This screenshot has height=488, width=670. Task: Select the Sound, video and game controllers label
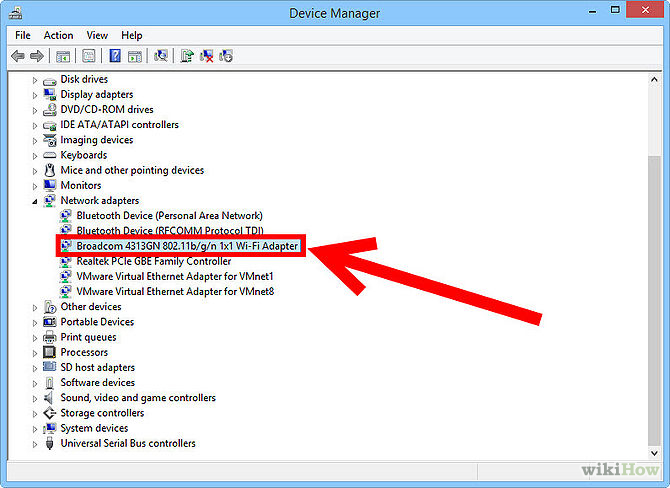point(138,398)
